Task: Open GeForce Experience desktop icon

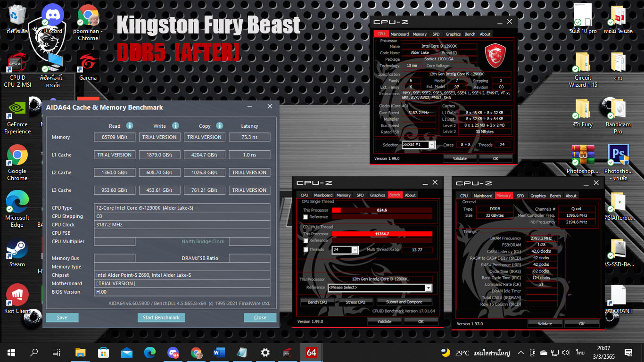Action: click(17, 109)
